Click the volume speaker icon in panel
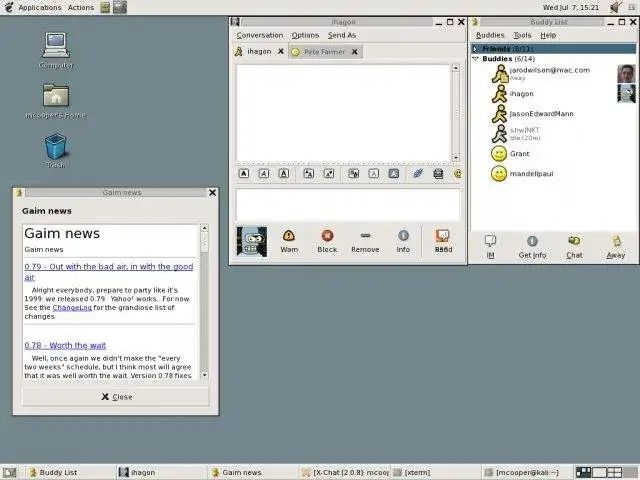This screenshot has width=640, height=480. coord(615,7)
